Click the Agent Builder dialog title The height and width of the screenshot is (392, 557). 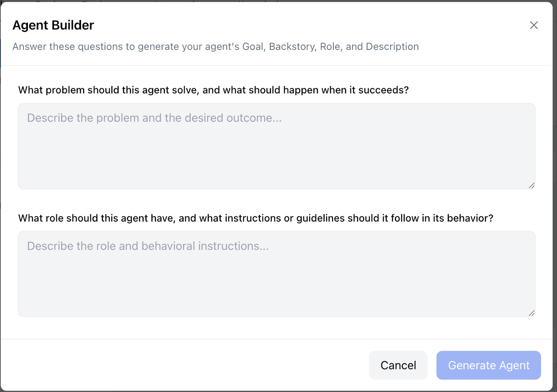pyautogui.click(x=53, y=25)
